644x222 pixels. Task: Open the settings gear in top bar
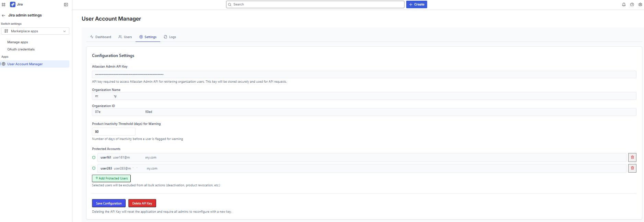pos(640,4)
